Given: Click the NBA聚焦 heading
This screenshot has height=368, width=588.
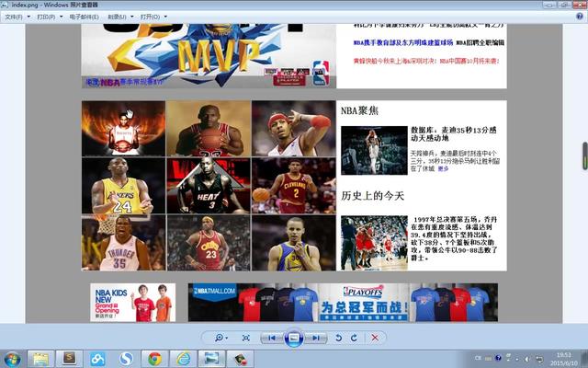Looking at the screenshot, I should pos(359,110).
